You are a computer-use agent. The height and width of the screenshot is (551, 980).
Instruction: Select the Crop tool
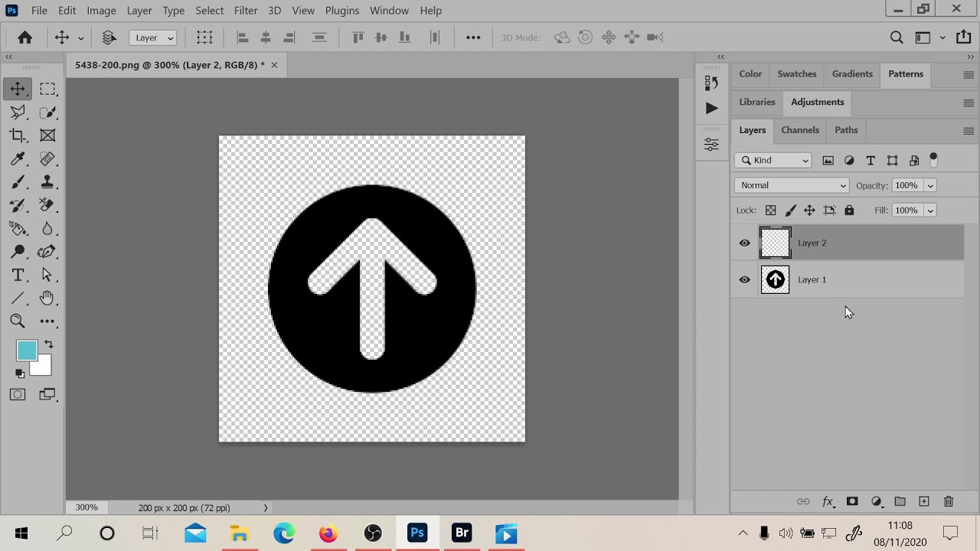tap(18, 135)
